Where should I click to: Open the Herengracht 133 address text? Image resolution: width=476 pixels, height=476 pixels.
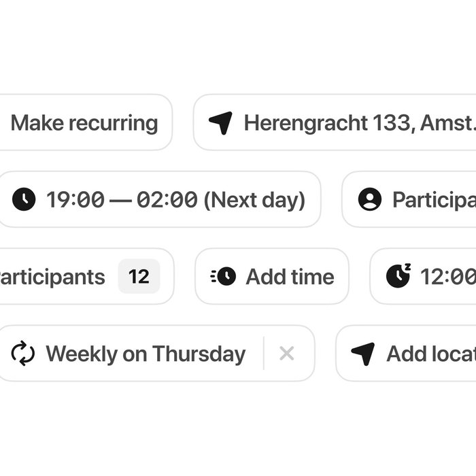coord(359,123)
